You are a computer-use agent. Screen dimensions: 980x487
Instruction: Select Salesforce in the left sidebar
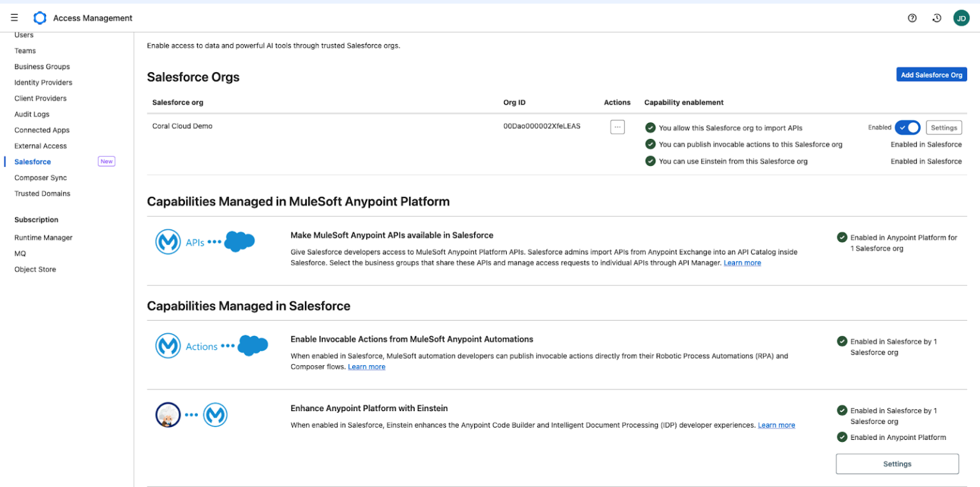[33, 162]
